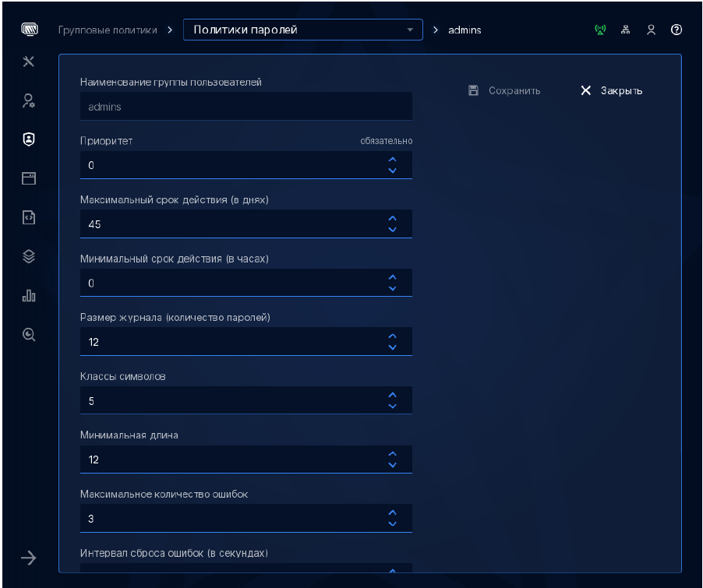Viewport: 703px width, 588px height.
Task: Click the green connection status icon
Action: (600, 30)
